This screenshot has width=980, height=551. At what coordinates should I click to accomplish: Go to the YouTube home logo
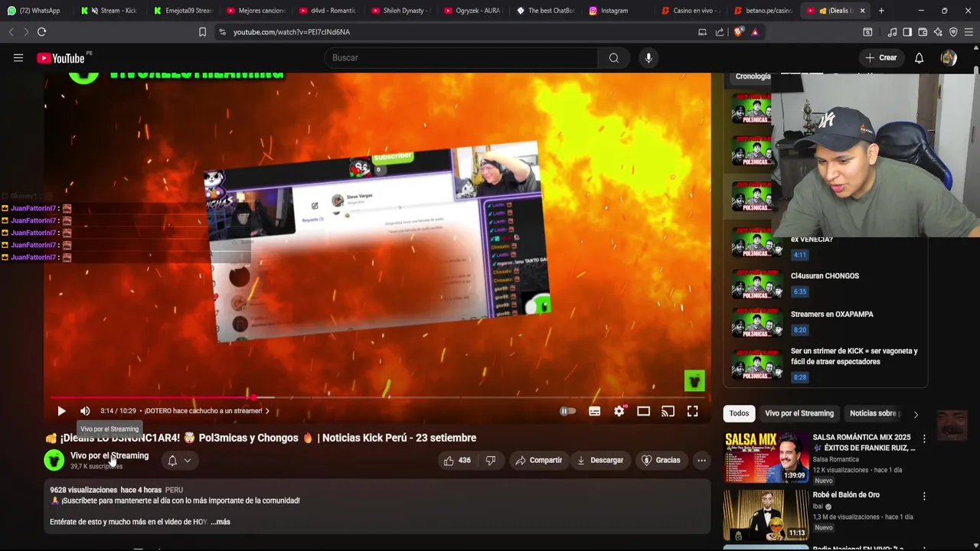click(x=60, y=58)
